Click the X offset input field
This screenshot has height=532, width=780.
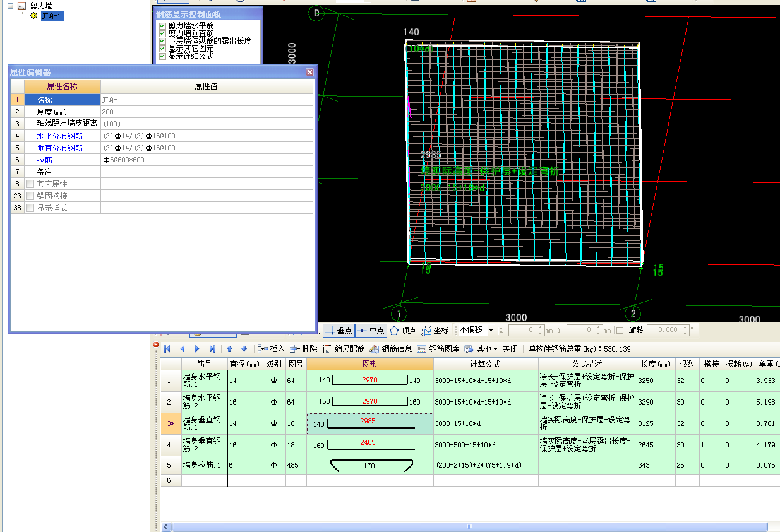pyautogui.click(x=526, y=329)
